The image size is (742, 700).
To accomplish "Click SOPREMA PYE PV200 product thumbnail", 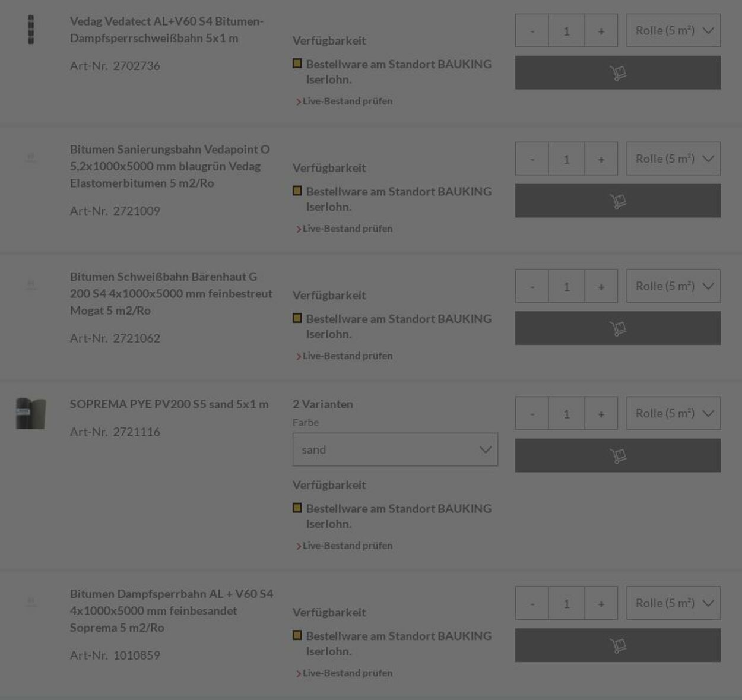I will click(x=31, y=413).
